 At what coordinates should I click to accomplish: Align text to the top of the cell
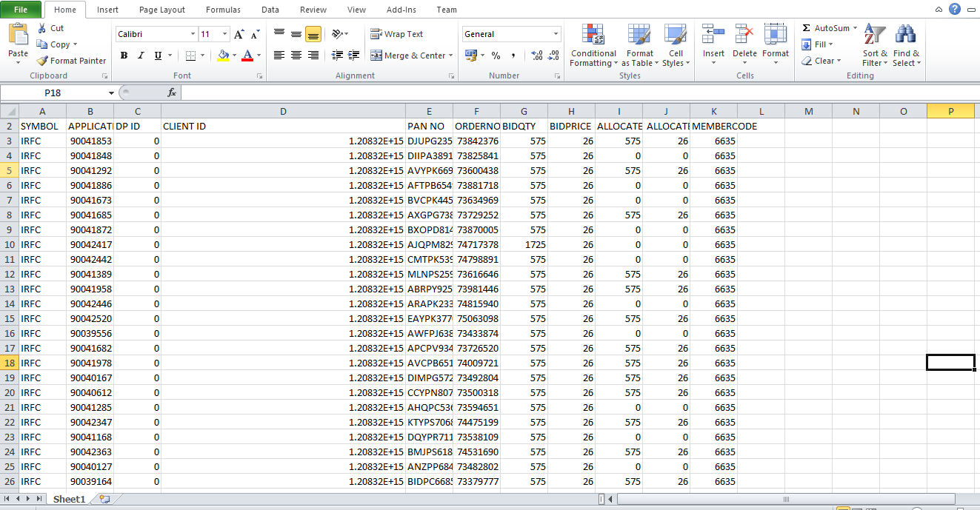279,34
